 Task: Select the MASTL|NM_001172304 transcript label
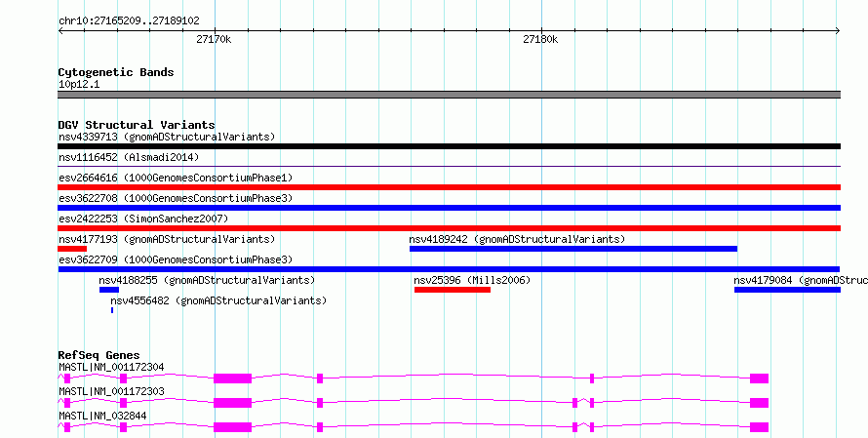click(111, 367)
